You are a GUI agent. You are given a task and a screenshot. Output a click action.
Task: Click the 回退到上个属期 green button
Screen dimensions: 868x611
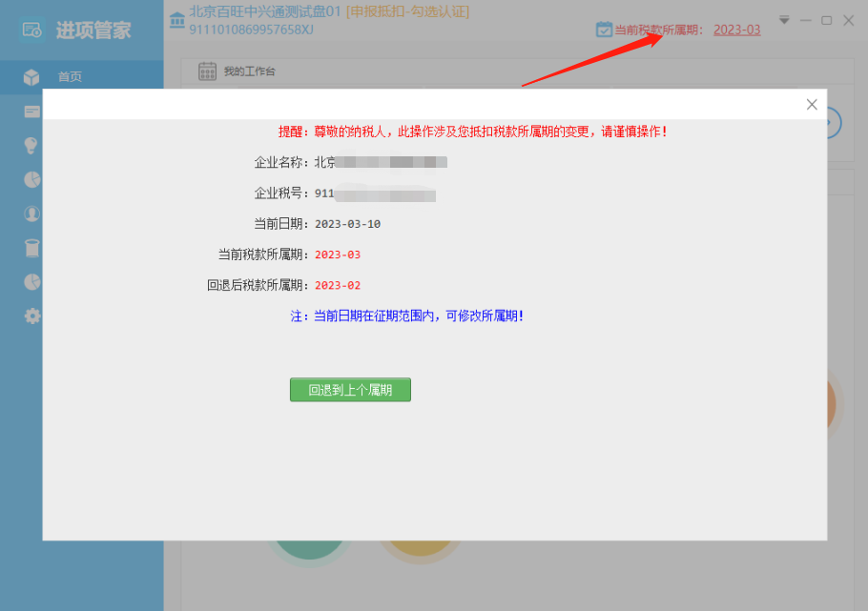tap(350, 389)
